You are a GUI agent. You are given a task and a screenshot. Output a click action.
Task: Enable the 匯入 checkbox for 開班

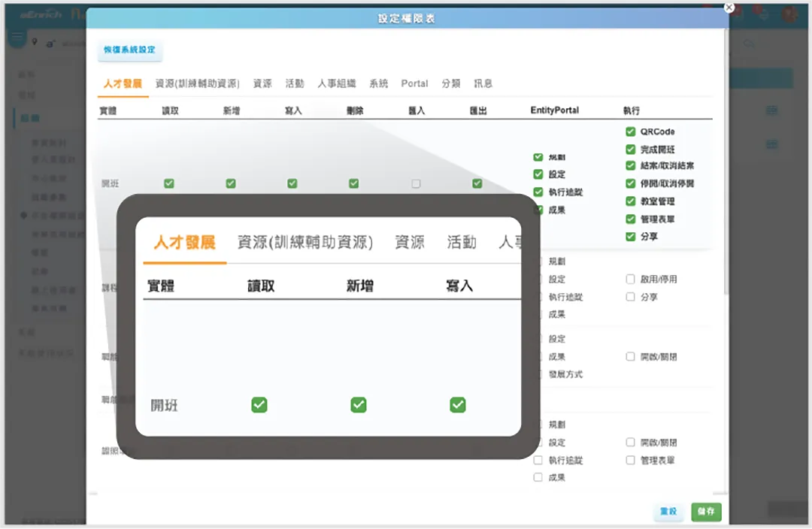[416, 183]
